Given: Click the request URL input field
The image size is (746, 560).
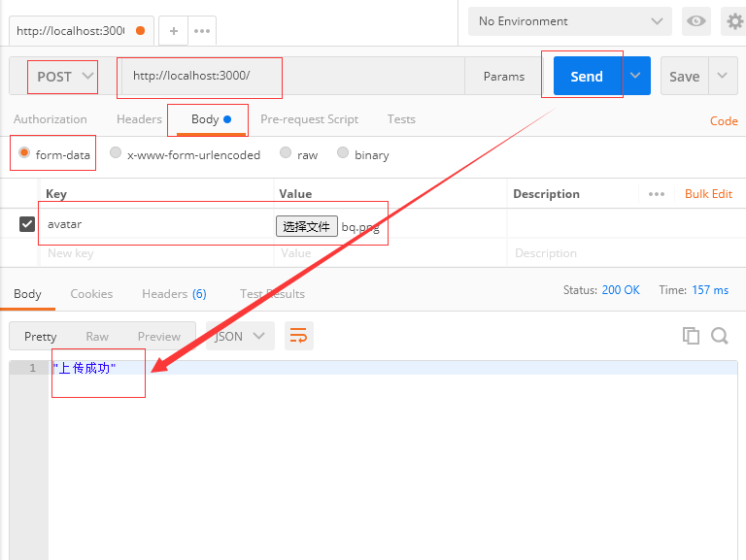Looking at the screenshot, I should click(x=292, y=76).
